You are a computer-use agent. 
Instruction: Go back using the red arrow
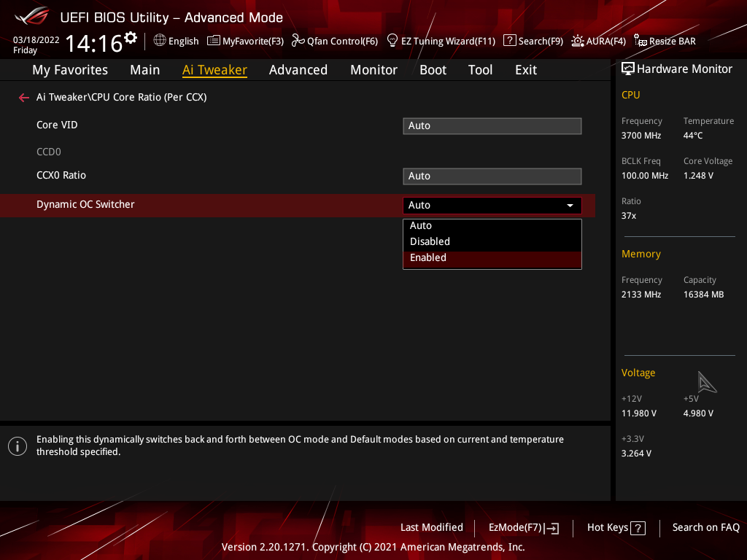click(x=24, y=97)
